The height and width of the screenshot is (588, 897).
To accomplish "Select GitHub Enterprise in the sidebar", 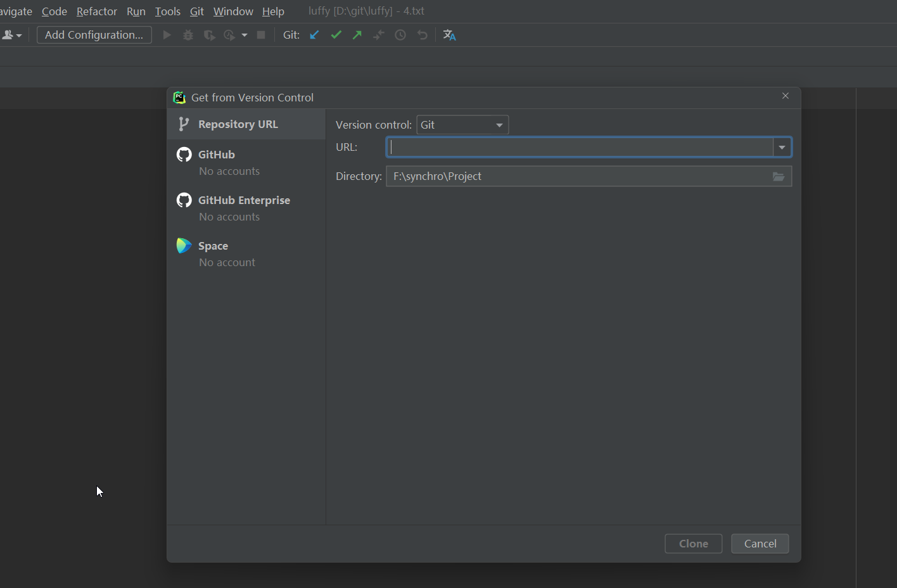I will [246, 208].
